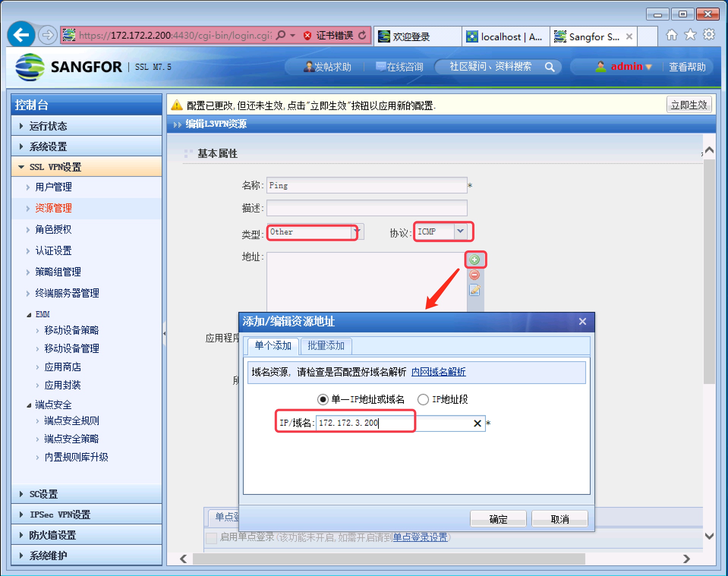Image resolution: width=728 pixels, height=576 pixels.
Task: Collapse the 端点安全 tree group
Action: 29,405
